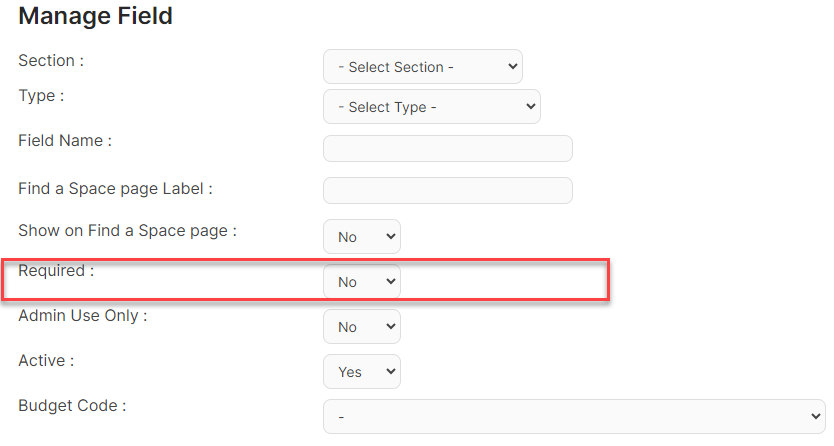
Task: Click the chevron arrow in Required select
Action: [x=390, y=281]
